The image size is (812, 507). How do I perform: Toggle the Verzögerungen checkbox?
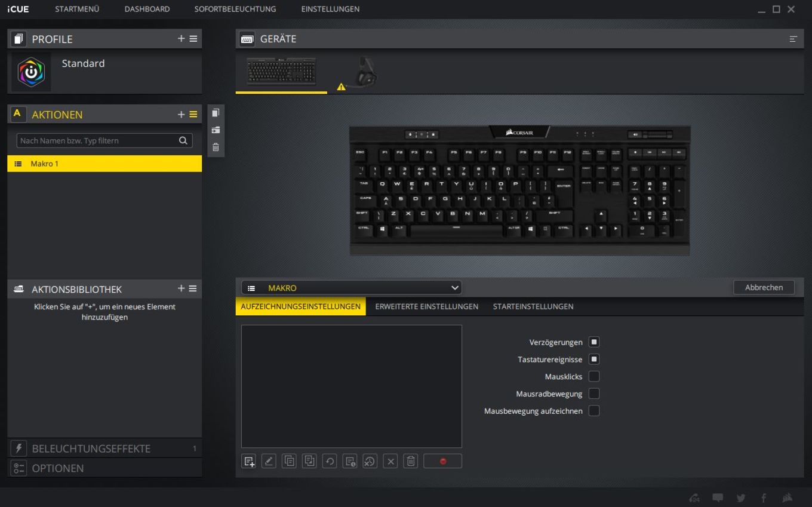pyautogui.click(x=594, y=342)
